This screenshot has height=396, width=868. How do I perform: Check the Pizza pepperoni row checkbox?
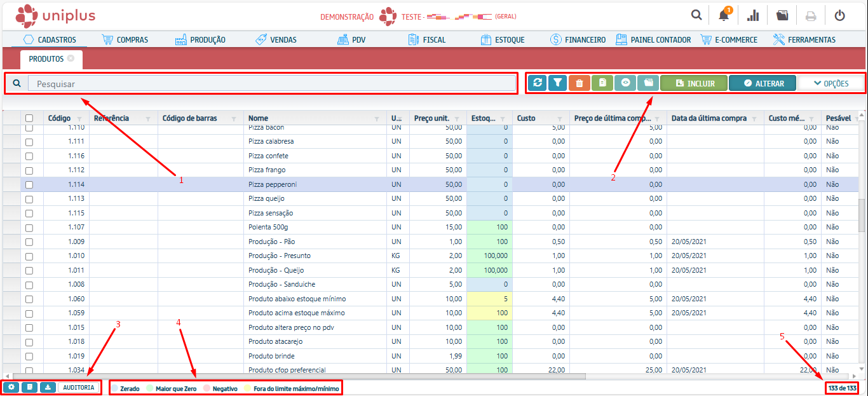coord(29,185)
